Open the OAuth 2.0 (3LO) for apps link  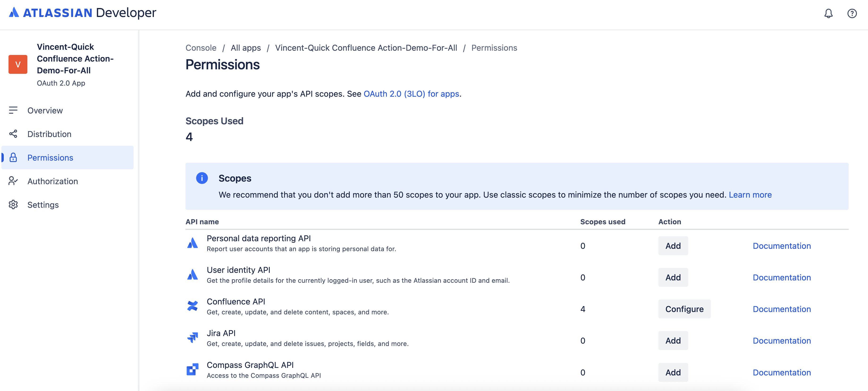(411, 94)
